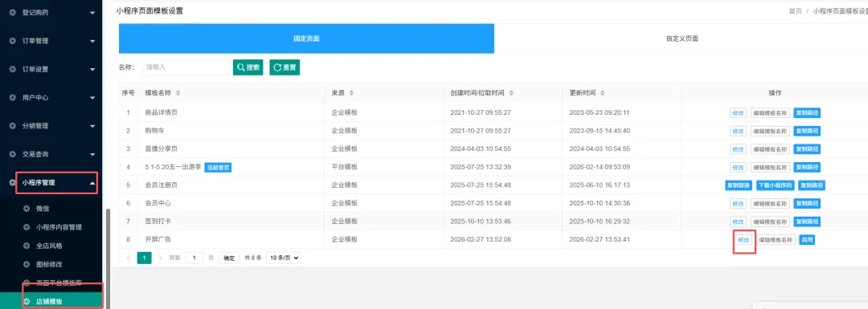This screenshot has height=309, width=868.
Task: Click the gear icon beside 小程序内容管理
Action: coord(26,226)
